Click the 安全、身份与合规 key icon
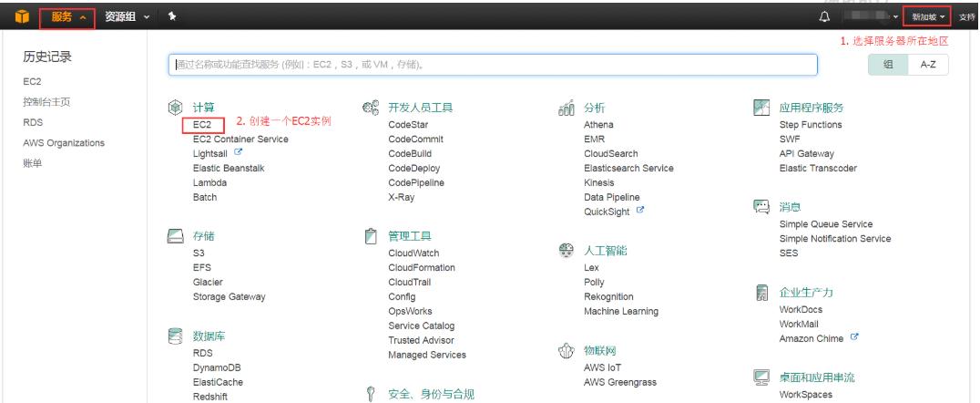Screen dimensions: 980x403 pos(371,394)
